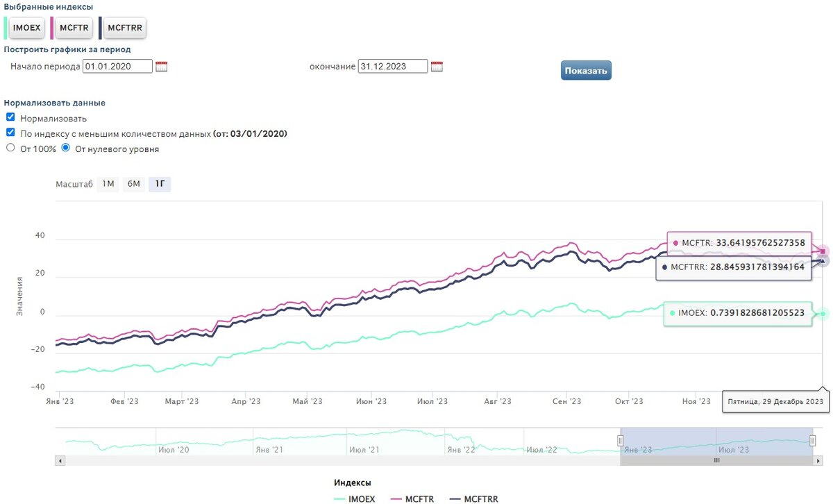Image resolution: width=833 pixels, height=504 pixels.
Task: Click the Июл '22 navigator label
Action: click(x=542, y=450)
